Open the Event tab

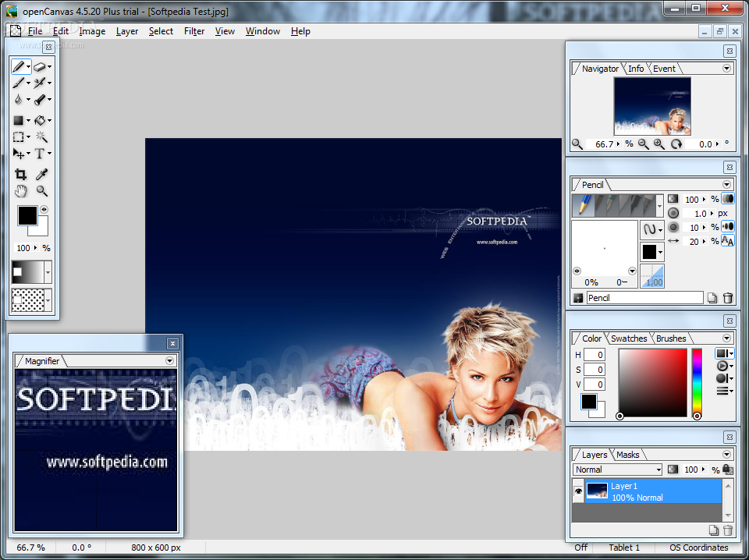[x=664, y=69]
